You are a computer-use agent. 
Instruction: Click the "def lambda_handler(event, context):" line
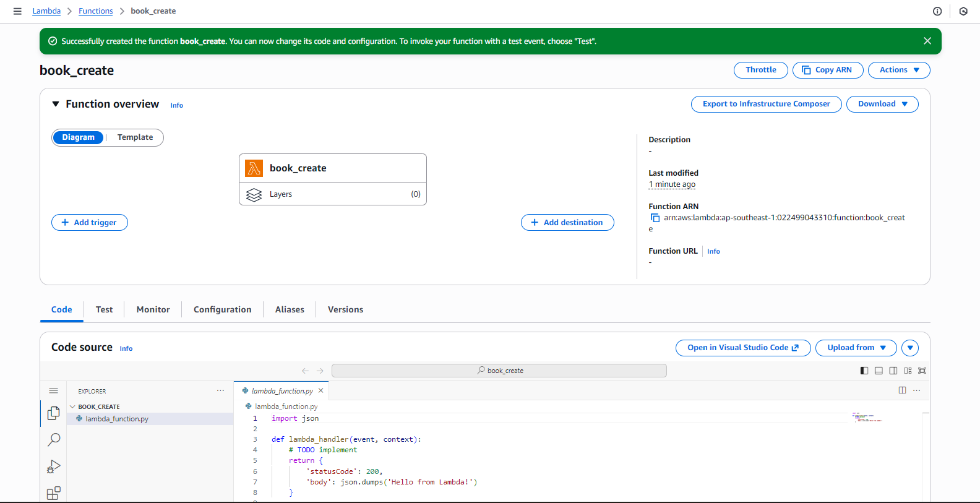point(346,439)
